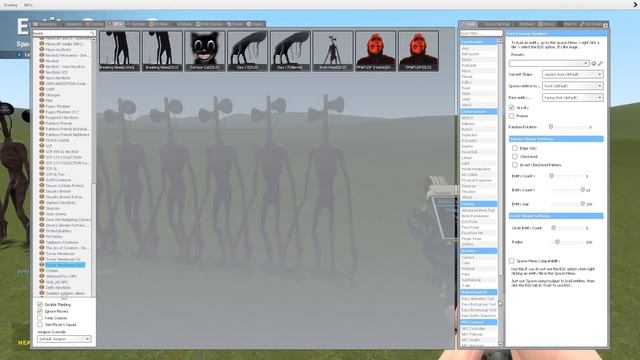Click the NPC icon beside the plain SCP entry
Viewport: 640px width, 360px height.
42,145
